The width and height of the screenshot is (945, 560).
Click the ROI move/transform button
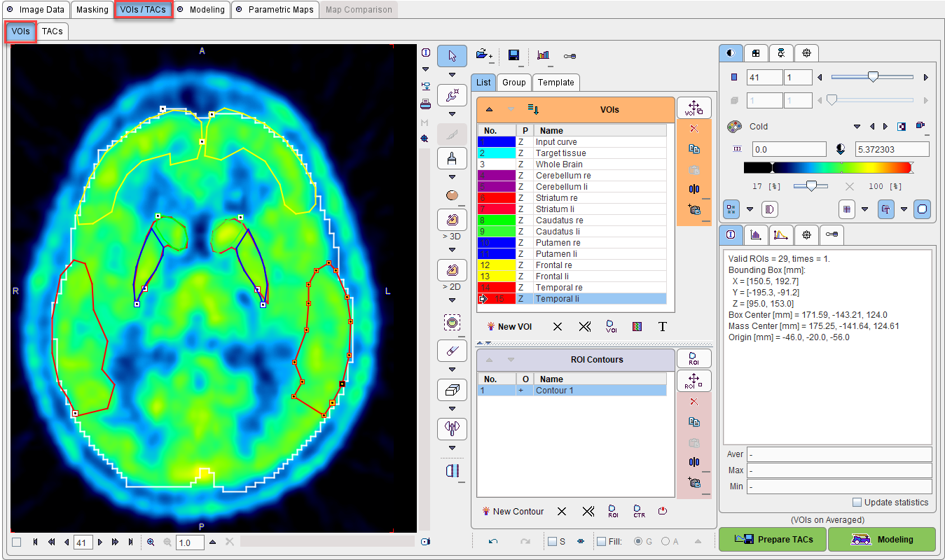(x=694, y=381)
